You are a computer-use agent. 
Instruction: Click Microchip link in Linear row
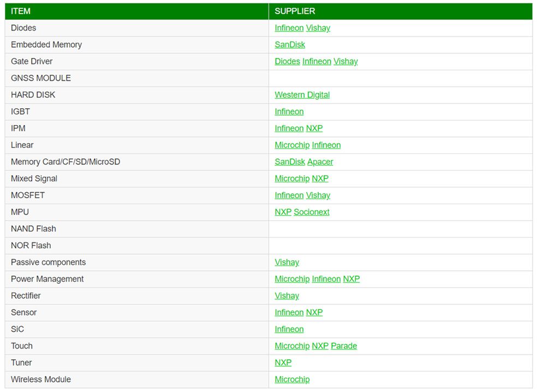tap(292, 145)
